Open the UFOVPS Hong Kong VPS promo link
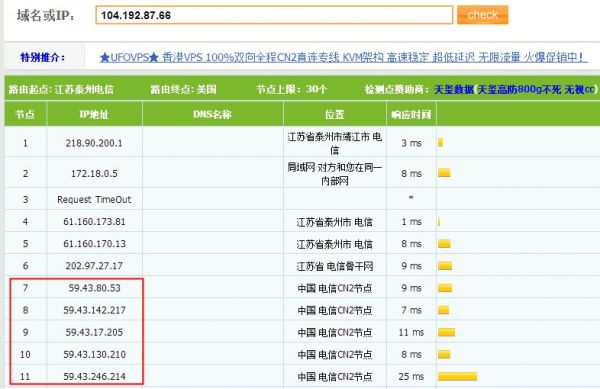The width and height of the screenshot is (600, 389). click(x=343, y=57)
